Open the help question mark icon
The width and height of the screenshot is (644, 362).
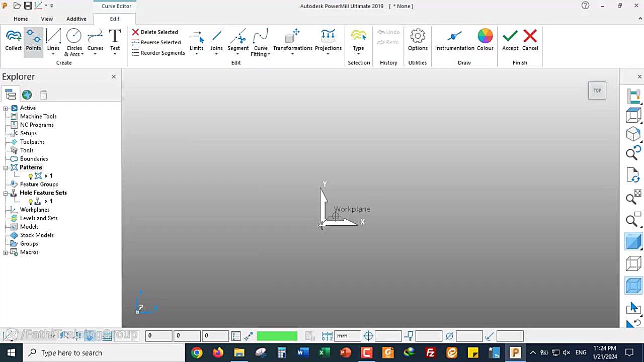click(585, 6)
